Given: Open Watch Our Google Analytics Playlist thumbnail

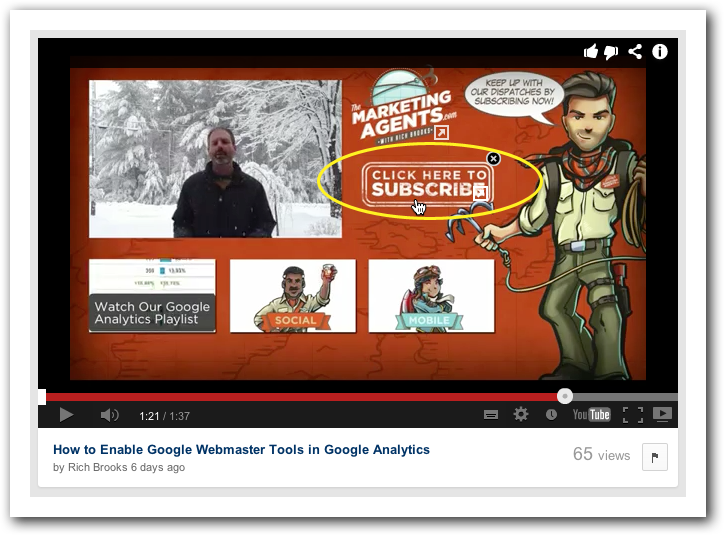Looking at the screenshot, I should click(152, 295).
